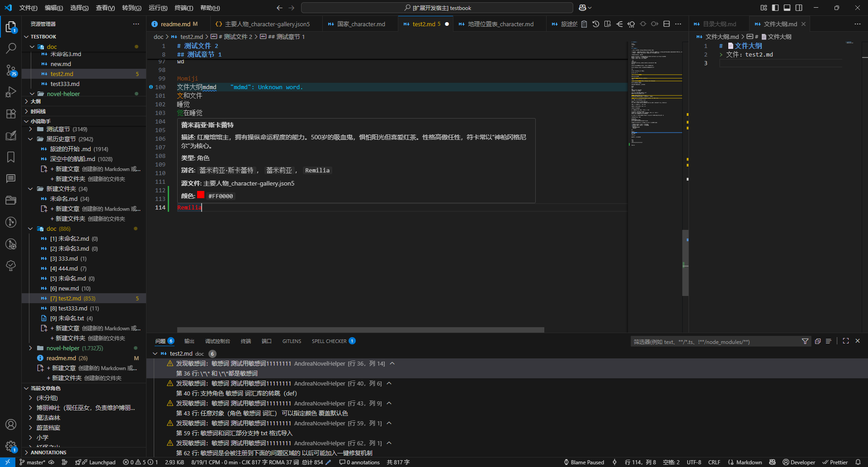Open the notifications bell in status bar
The image size is (868, 467).
[858, 462]
